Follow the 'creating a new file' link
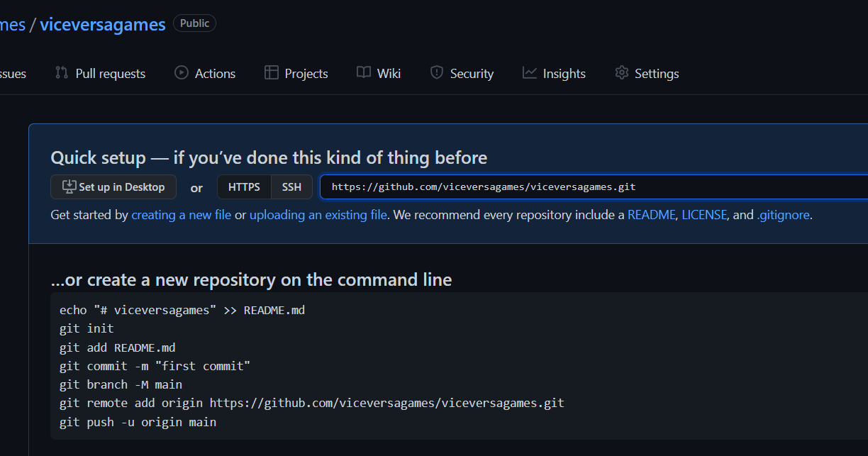The image size is (868, 456). coord(182,215)
